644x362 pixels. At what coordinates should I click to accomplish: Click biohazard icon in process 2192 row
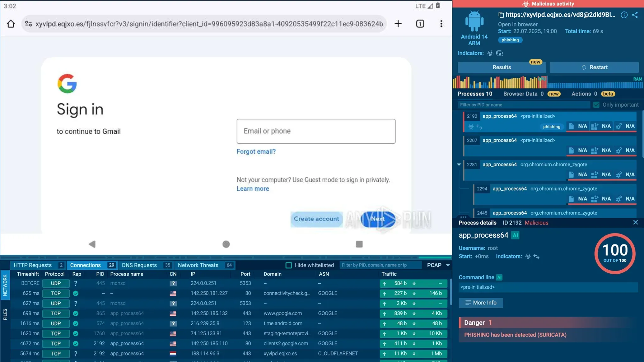tap(471, 127)
